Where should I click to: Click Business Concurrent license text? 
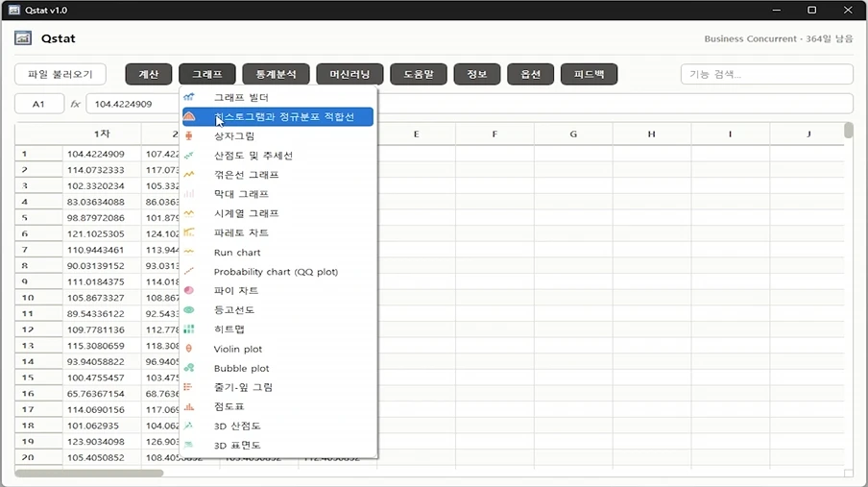[779, 38]
